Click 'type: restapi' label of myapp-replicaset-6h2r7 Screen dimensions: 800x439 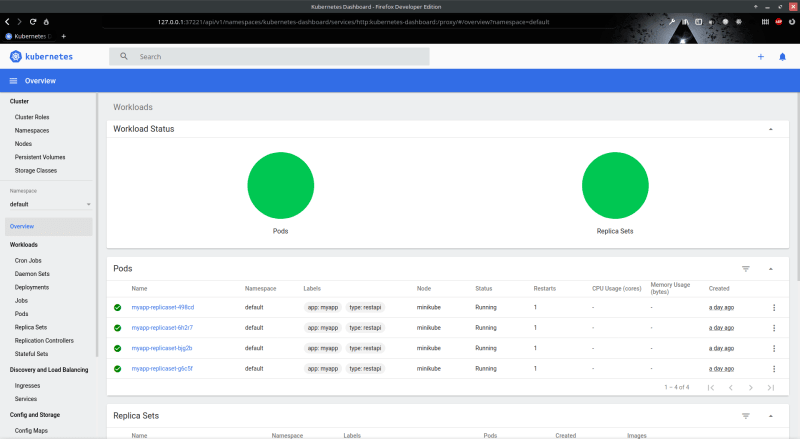point(365,328)
